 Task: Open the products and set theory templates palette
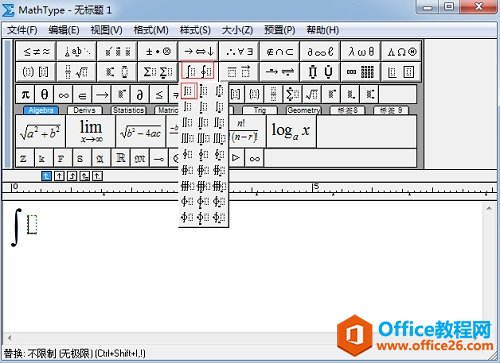coord(320,71)
